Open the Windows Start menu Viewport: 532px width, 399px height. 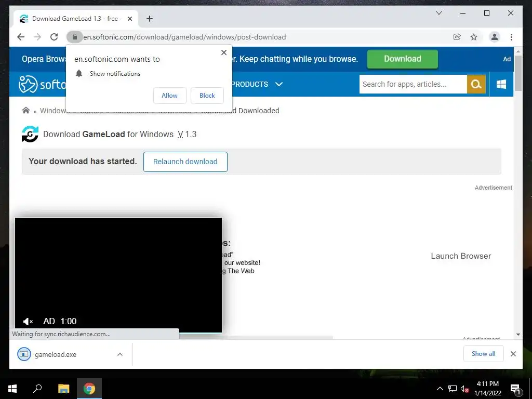click(x=12, y=389)
